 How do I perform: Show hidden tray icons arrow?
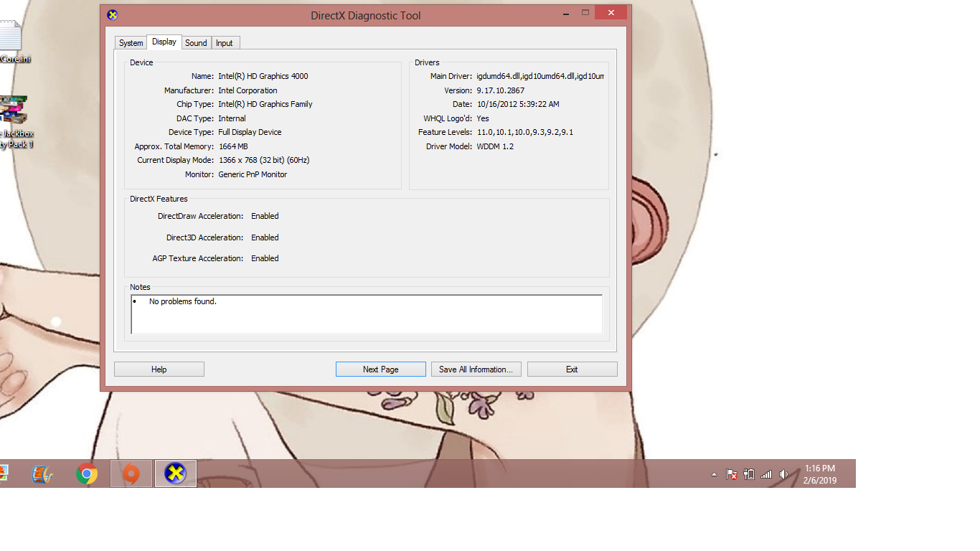714,474
